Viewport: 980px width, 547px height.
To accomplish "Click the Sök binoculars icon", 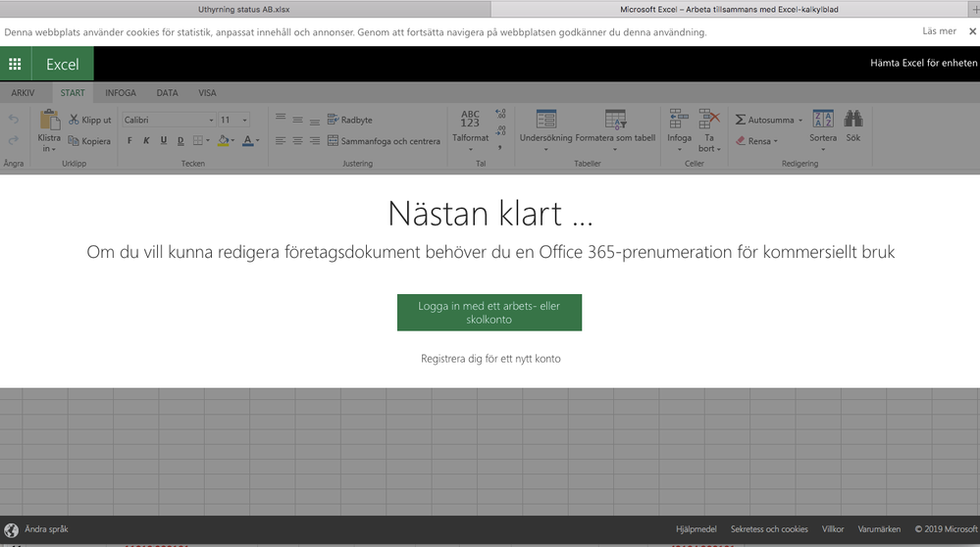I will [x=852, y=119].
